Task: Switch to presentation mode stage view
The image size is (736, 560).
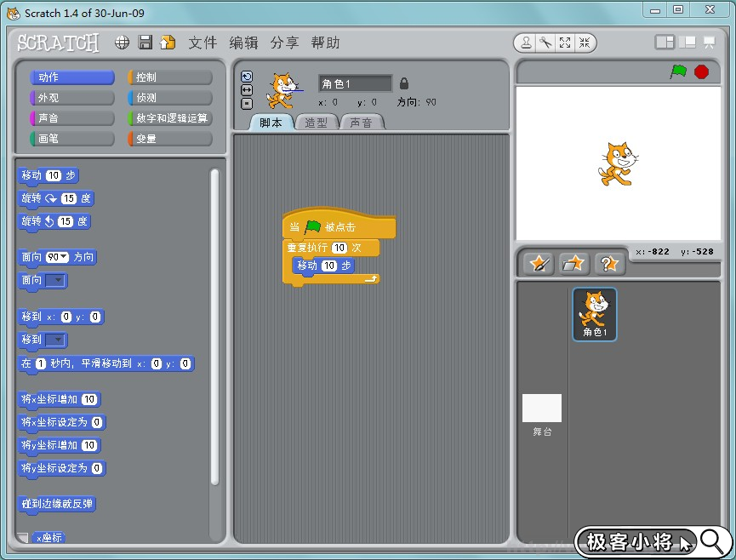Action: [x=709, y=43]
